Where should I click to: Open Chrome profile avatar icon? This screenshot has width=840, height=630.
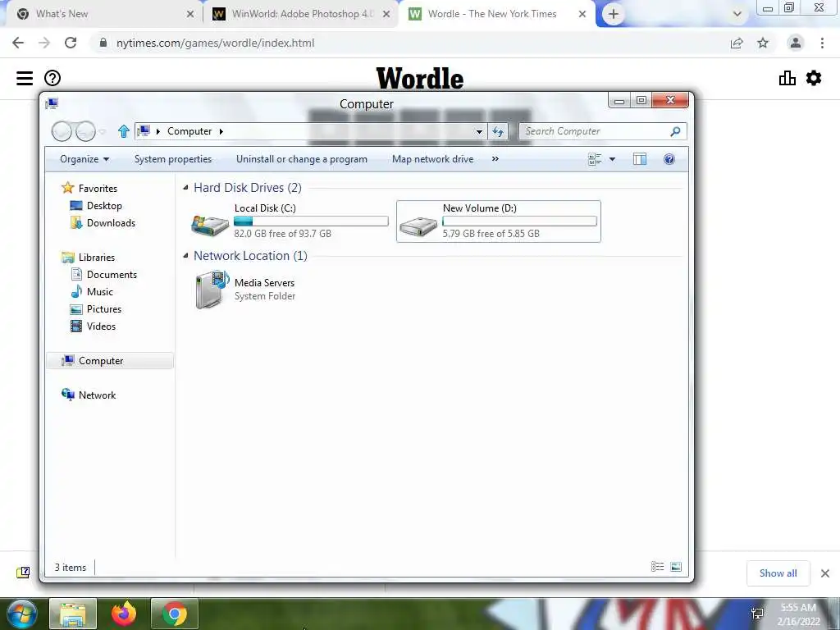click(x=796, y=43)
